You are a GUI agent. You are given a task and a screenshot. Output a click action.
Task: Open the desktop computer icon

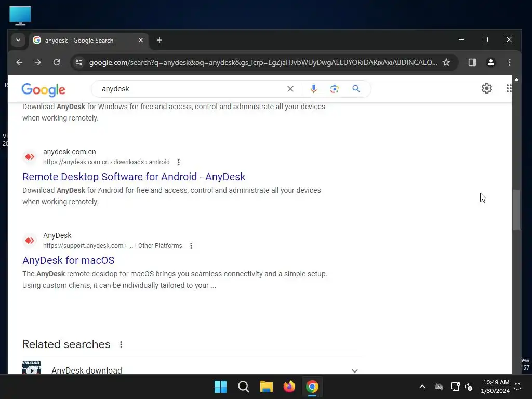[20, 16]
